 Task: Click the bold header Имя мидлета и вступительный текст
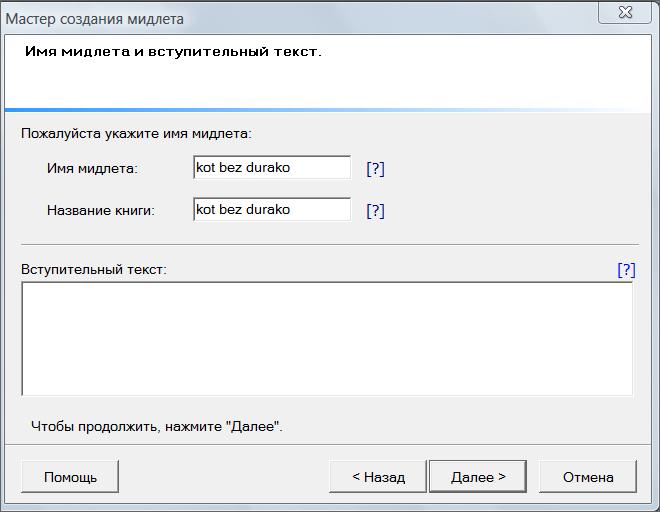pyautogui.click(x=173, y=51)
